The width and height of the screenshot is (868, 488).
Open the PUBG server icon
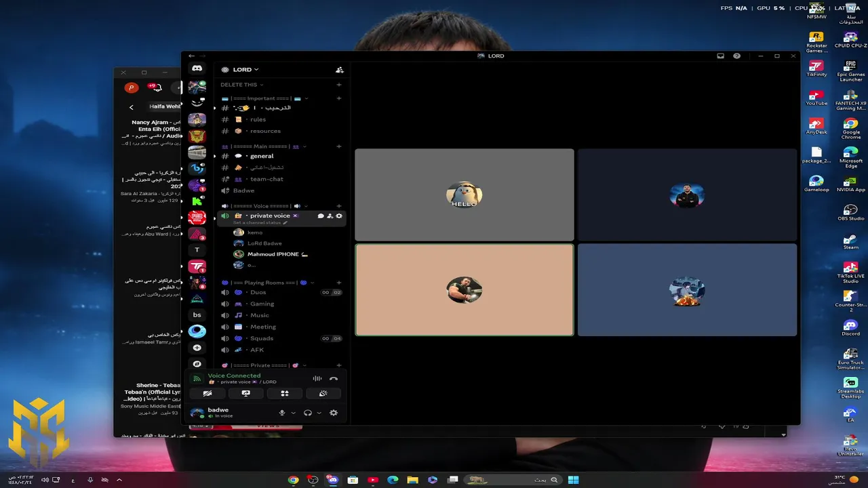tap(197, 218)
